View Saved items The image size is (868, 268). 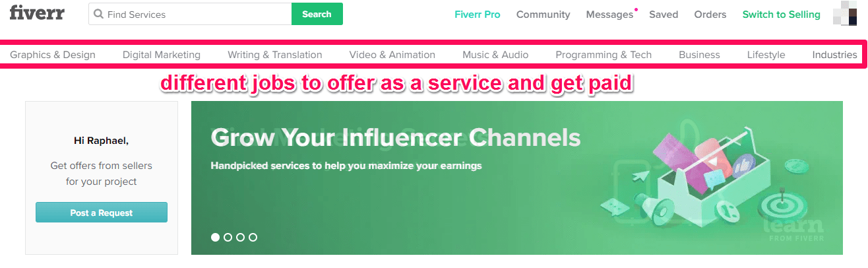(664, 15)
